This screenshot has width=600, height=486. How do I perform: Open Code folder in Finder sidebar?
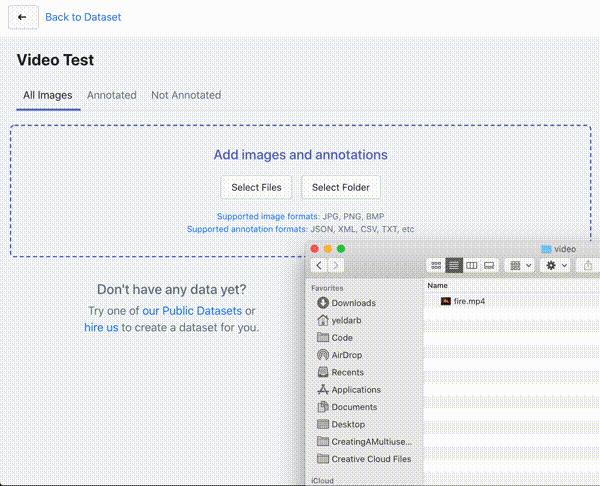click(x=335, y=338)
